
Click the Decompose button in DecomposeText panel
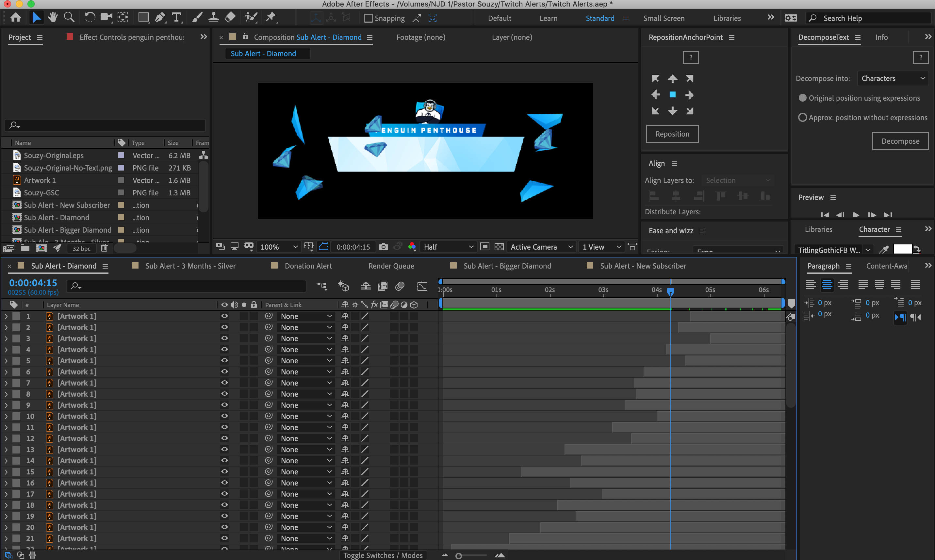[900, 141]
